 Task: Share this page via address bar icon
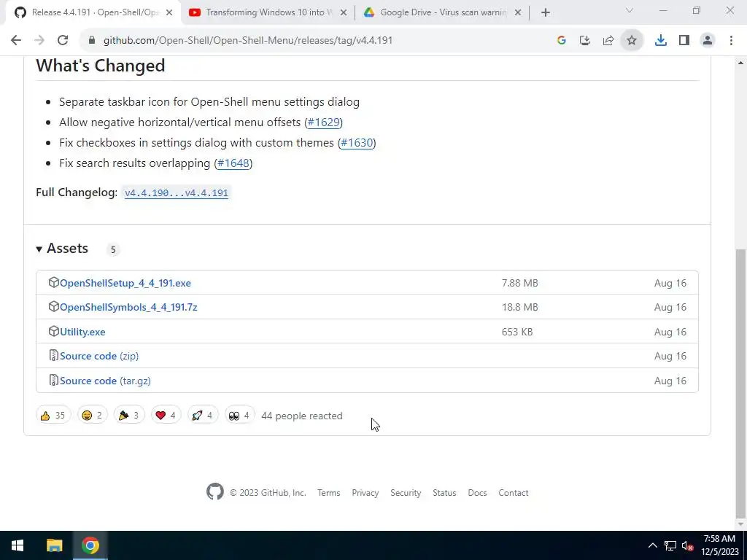608,41
